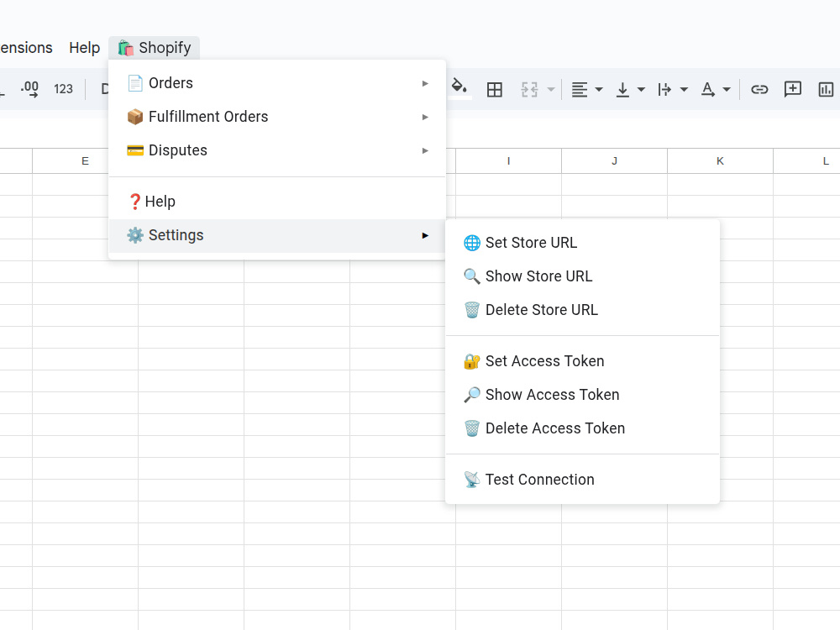Open the horizontal align dropdown arrow
840x630 pixels.
(x=599, y=90)
